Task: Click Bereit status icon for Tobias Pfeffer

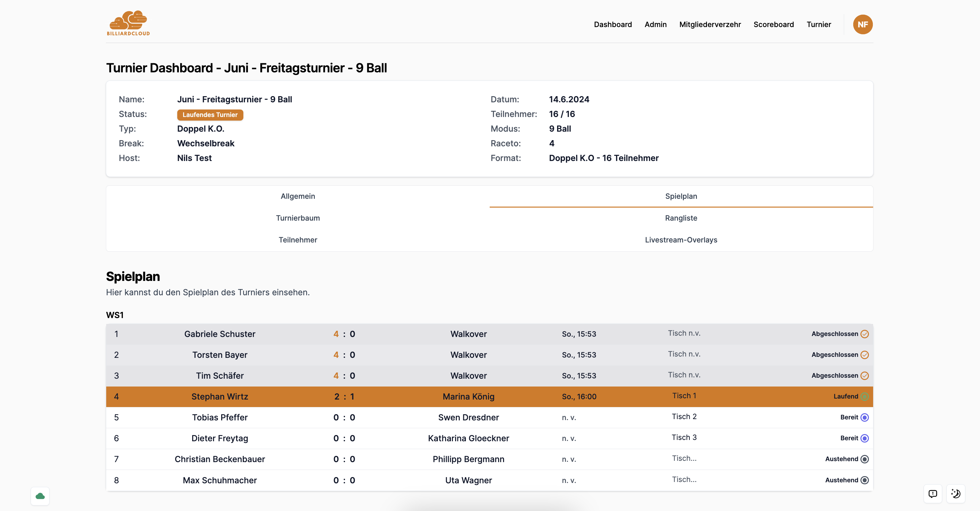Action: pyautogui.click(x=864, y=417)
